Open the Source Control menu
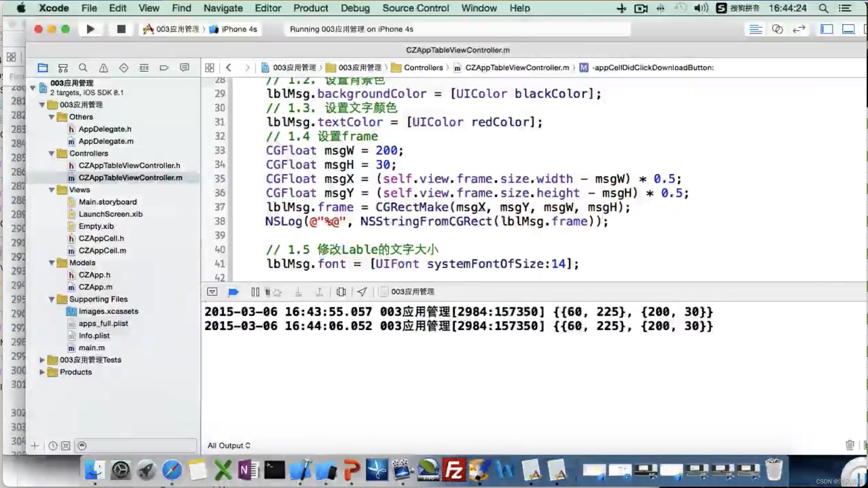This screenshot has height=488, width=868. coord(415,8)
